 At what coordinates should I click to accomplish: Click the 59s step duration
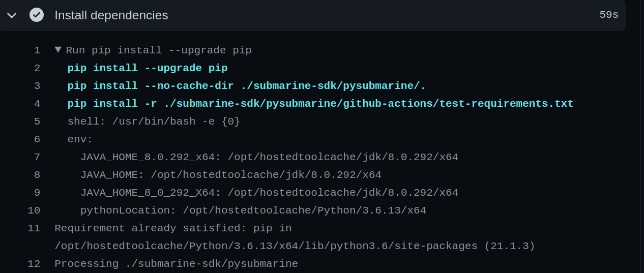[x=609, y=15]
